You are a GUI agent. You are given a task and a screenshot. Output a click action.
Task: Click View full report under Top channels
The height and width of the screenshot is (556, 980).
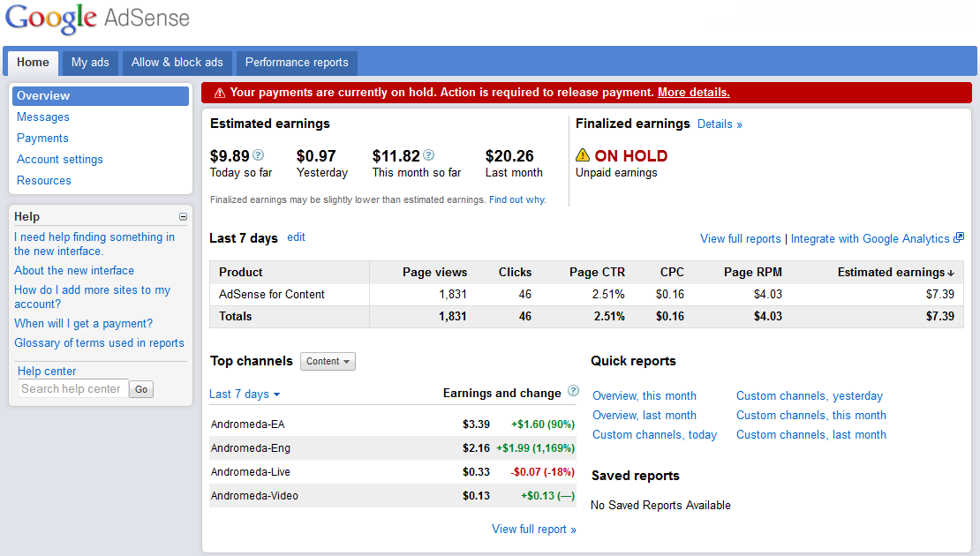point(534,530)
